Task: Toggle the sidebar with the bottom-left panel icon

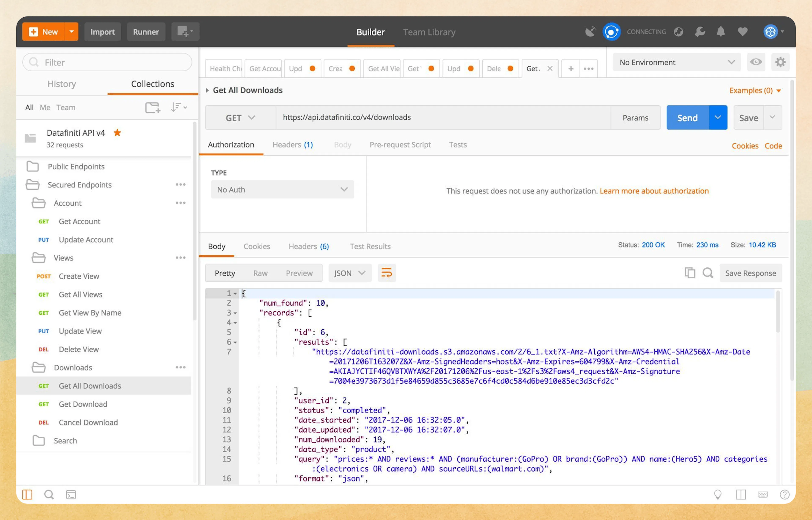Action: point(27,494)
